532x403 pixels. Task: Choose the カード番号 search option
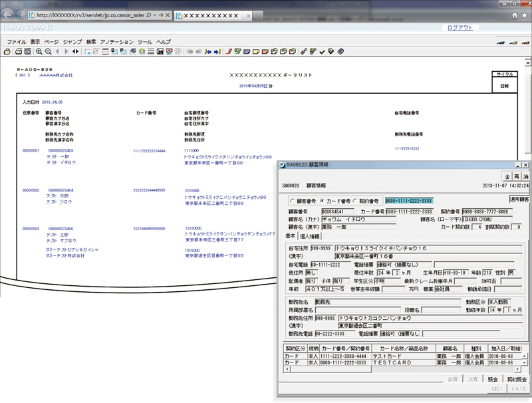click(x=321, y=201)
